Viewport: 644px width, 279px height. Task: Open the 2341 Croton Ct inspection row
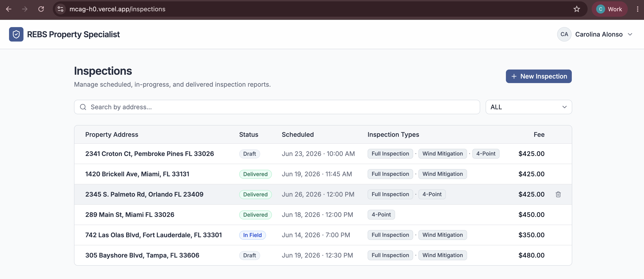323,154
